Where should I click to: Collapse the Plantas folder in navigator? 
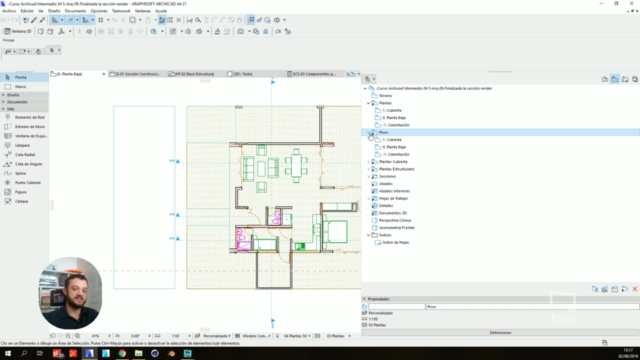coord(369,103)
